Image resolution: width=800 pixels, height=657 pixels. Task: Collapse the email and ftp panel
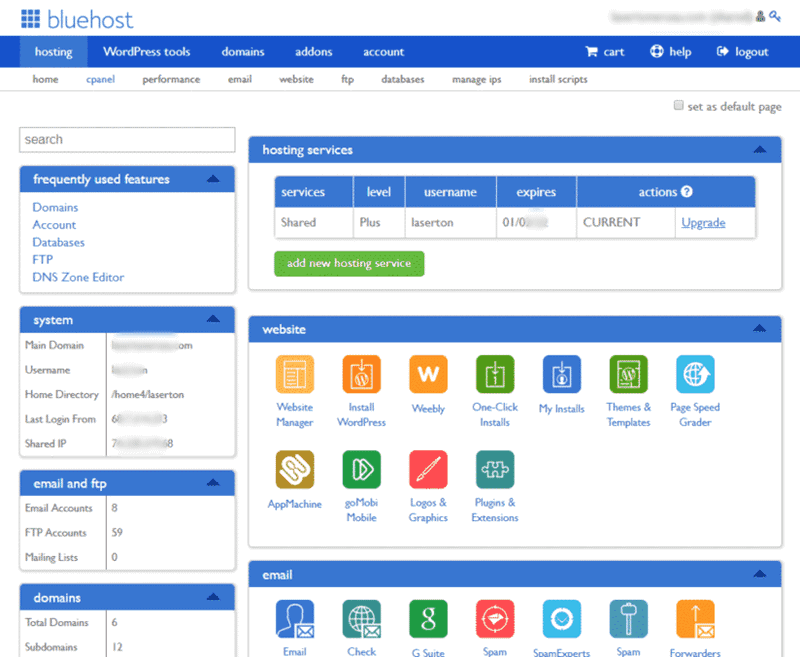213,483
